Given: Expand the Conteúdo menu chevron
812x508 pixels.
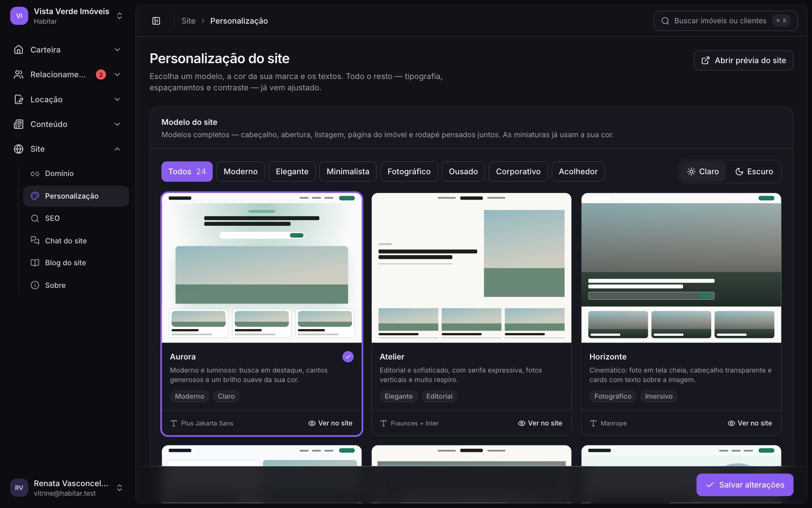Looking at the screenshot, I should pyautogui.click(x=117, y=124).
